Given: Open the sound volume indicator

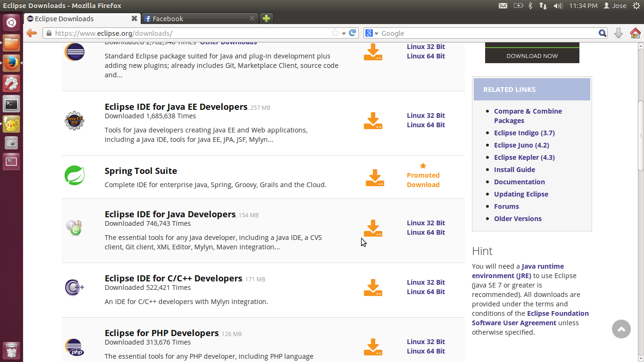Looking at the screenshot, I should 558,6.
